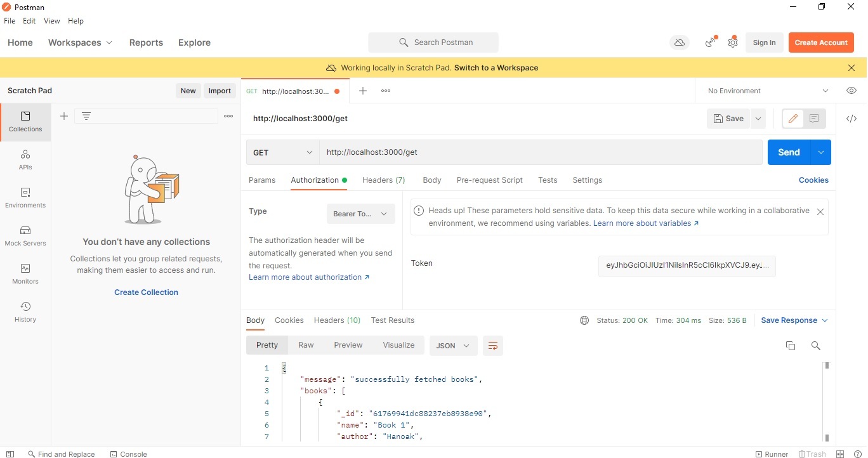The width and height of the screenshot is (868, 458).
Task: Click the Token input field
Action: (687, 266)
